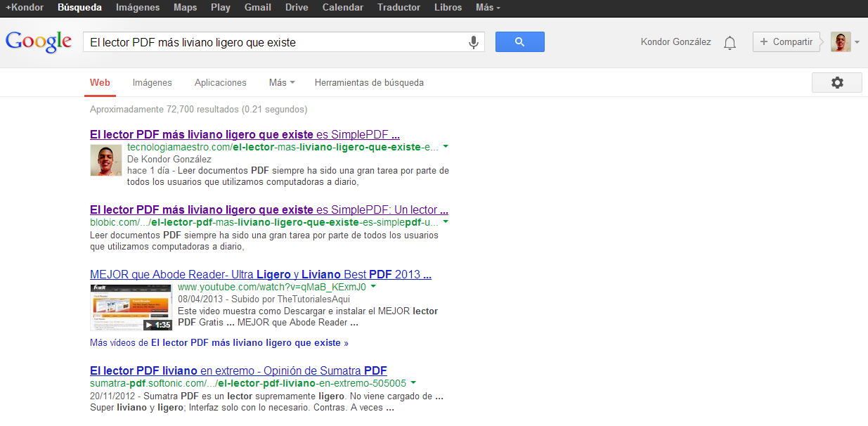Switch to Imágenes search tab
The height and width of the screenshot is (426, 868).
pyautogui.click(x=153, y=83)
